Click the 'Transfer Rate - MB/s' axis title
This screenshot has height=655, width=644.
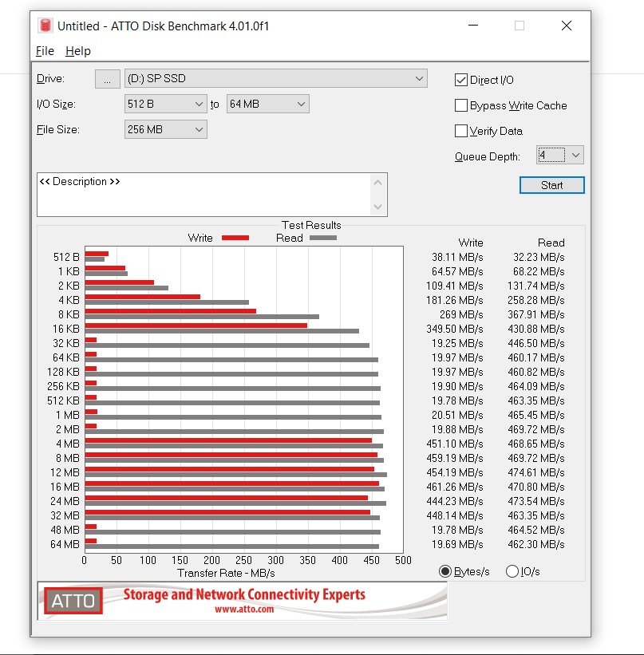click(x=226, y=573)
